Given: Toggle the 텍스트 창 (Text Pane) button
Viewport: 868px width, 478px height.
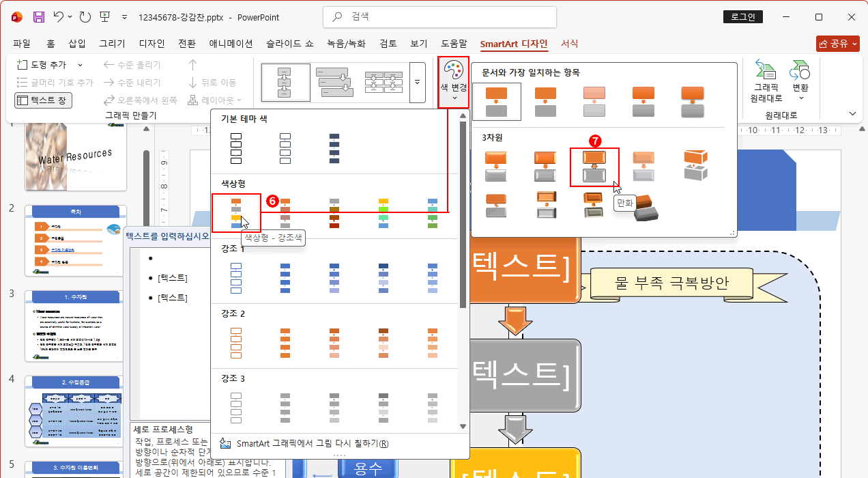Looking at the screenshot, I should point(42,100).
